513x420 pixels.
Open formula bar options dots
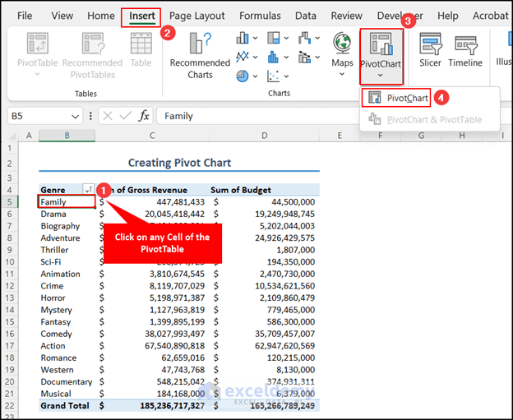point(90,116)
